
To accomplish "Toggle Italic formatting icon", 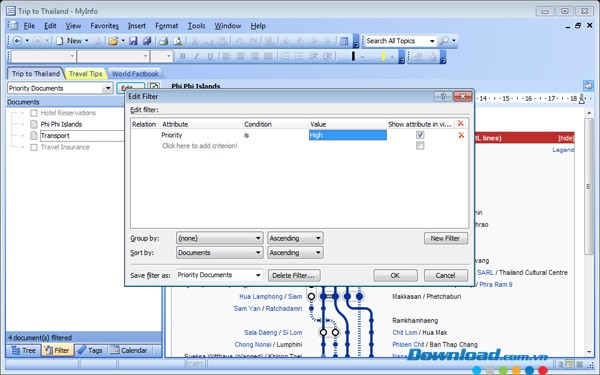I will [196, 56].
